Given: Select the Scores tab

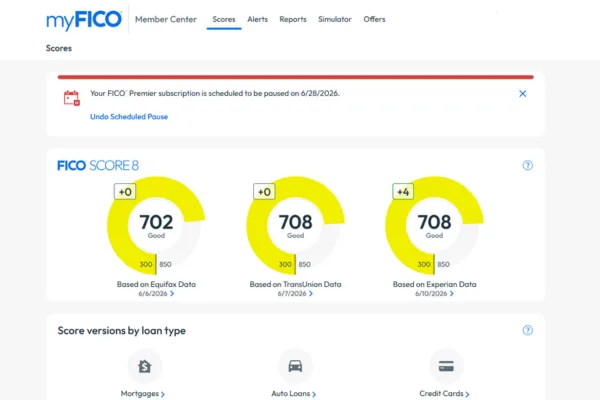Looking at the screenshot, I should [224, 19].
